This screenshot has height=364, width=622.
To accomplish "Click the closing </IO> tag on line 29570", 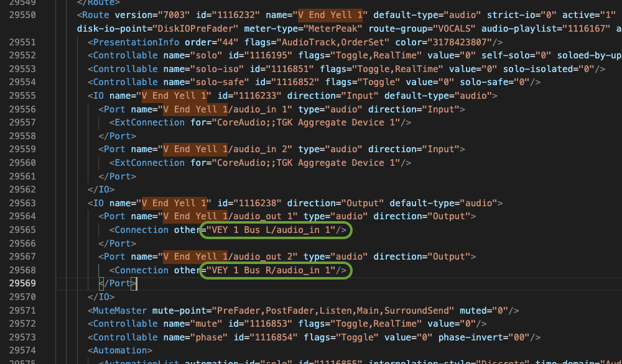I will tap(101, 297).
